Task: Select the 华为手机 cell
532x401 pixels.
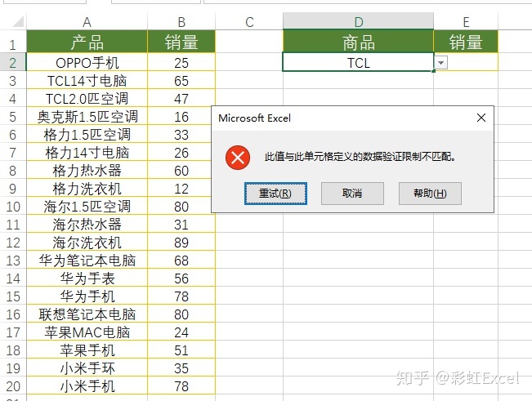Action: tap(87, 296)
